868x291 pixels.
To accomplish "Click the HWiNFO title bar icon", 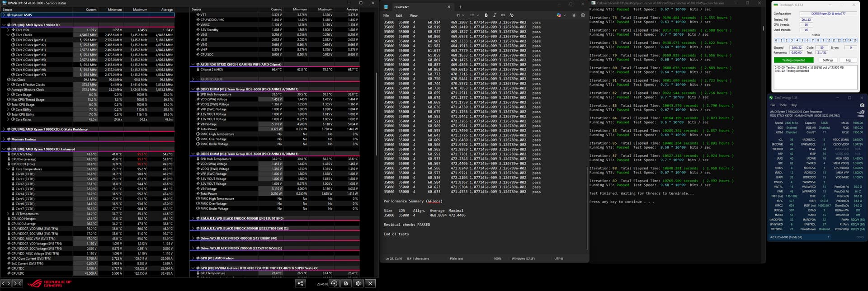I will [4, 3].
